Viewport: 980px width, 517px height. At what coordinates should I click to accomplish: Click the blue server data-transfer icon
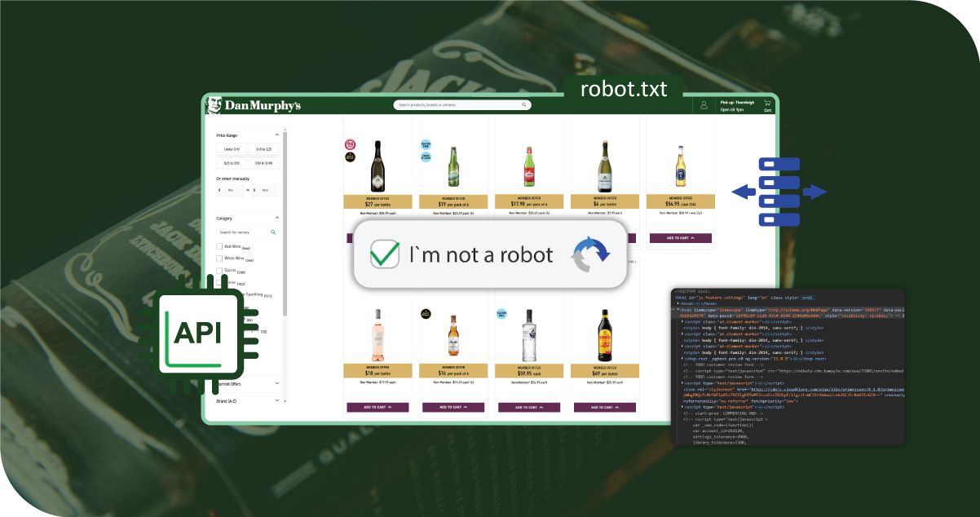(x=779, y=192)
